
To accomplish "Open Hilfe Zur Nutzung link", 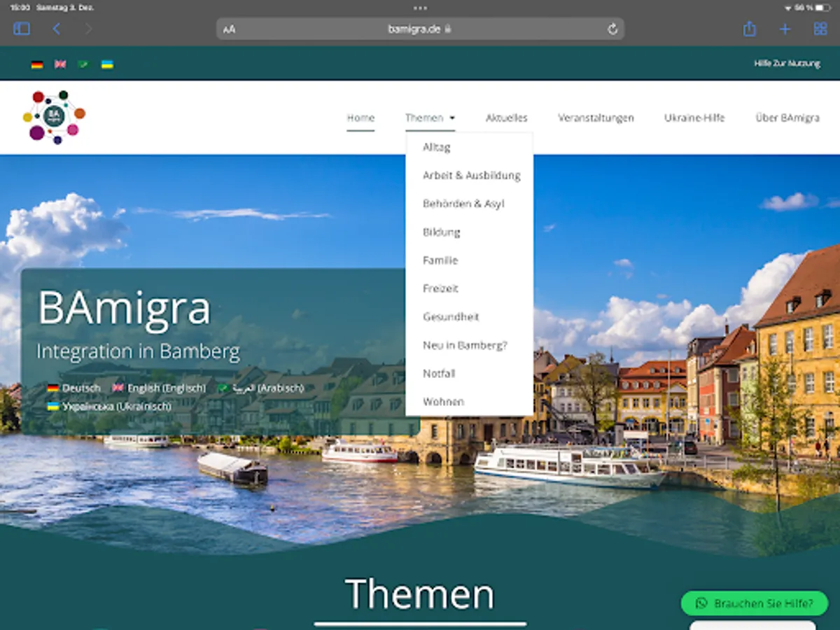I will (787, 64).
